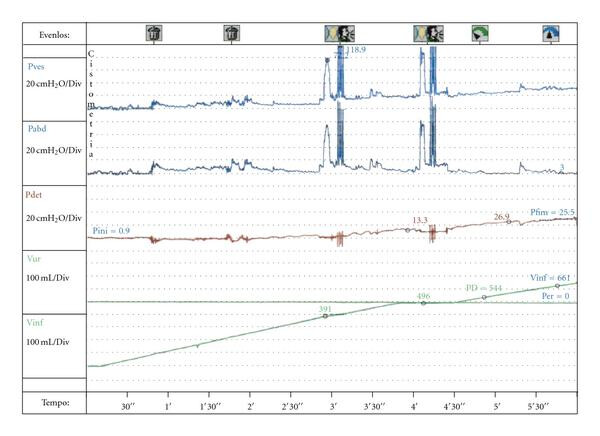
Task: Select the Pabd channel label
Action: [x=37, y=129]
